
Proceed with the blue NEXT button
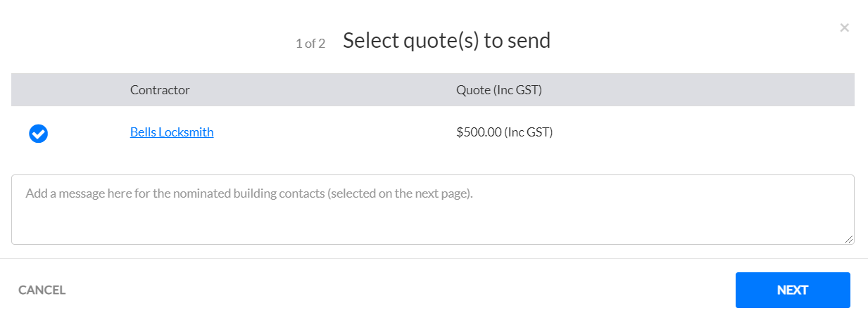[x=793, y=290]
